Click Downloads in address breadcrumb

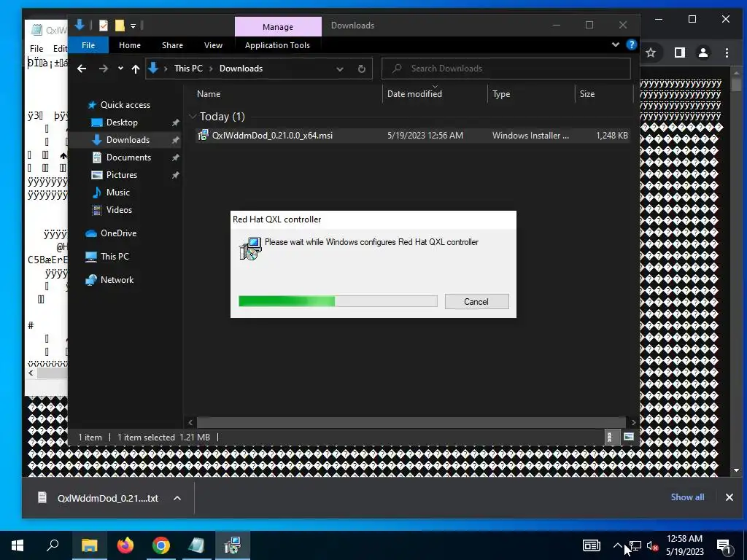(x=241, y=69)
